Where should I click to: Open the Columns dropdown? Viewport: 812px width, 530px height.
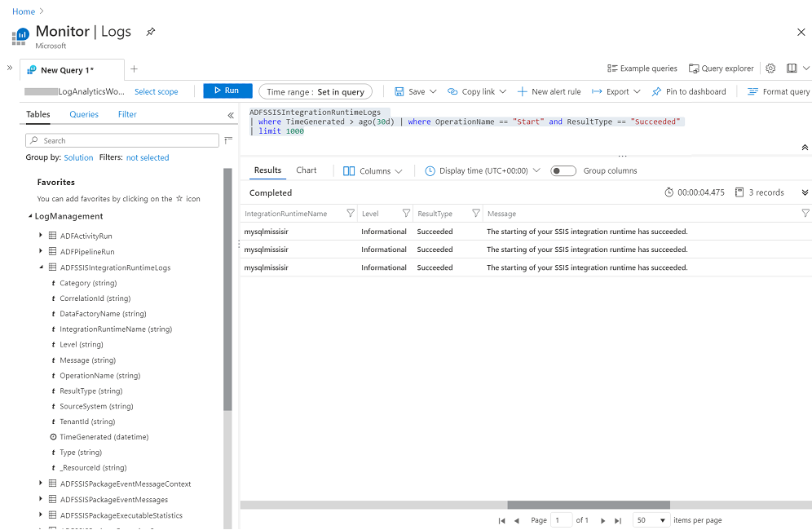[x=373, y=170]
